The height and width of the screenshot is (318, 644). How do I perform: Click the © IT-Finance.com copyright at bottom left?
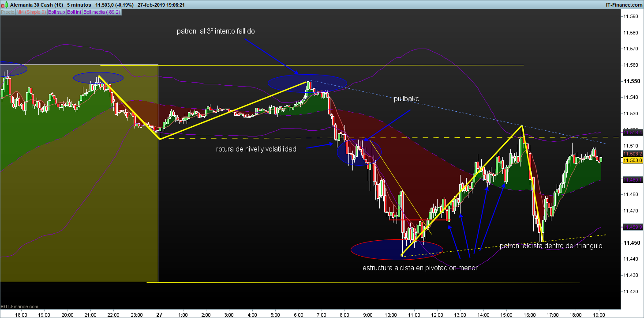20,306
